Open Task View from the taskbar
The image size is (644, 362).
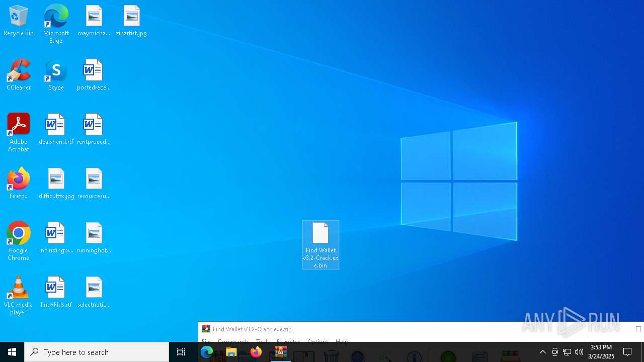coord(181,352)
